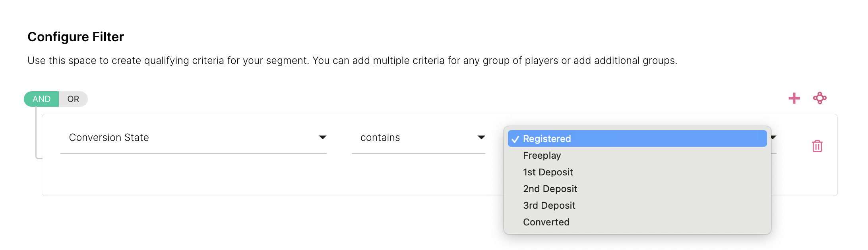Screen dimensions: 868x250
Task: Switch group logic to AND
Action: (41, 99)
